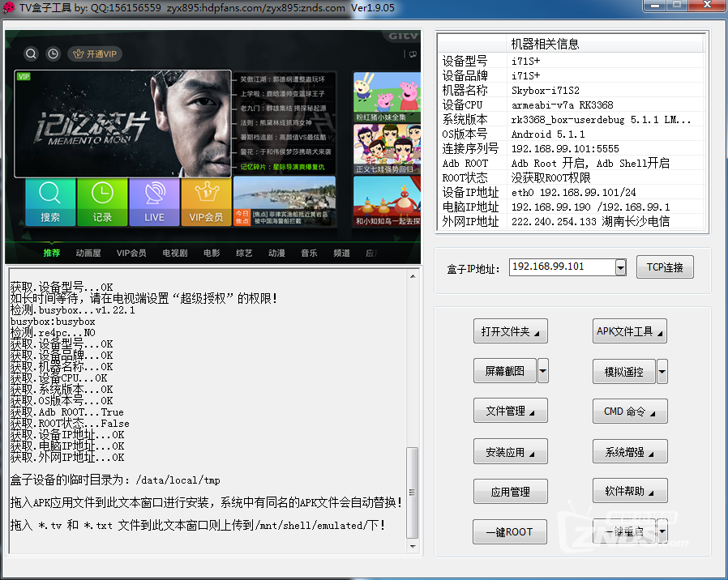Image resolution: width=728 pixels, height=580 pixels.
Task: Select the Peppa Pig cartoon thumbnail
Action: (x=387, y=96)
